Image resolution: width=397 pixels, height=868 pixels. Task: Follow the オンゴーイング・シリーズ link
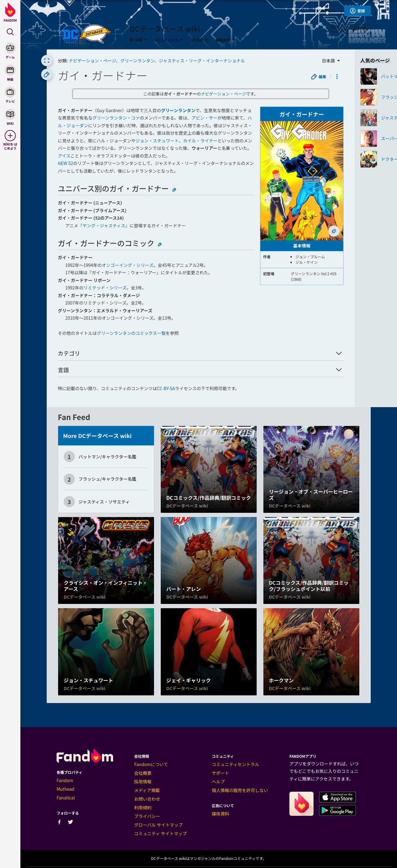tap(127, 265)
